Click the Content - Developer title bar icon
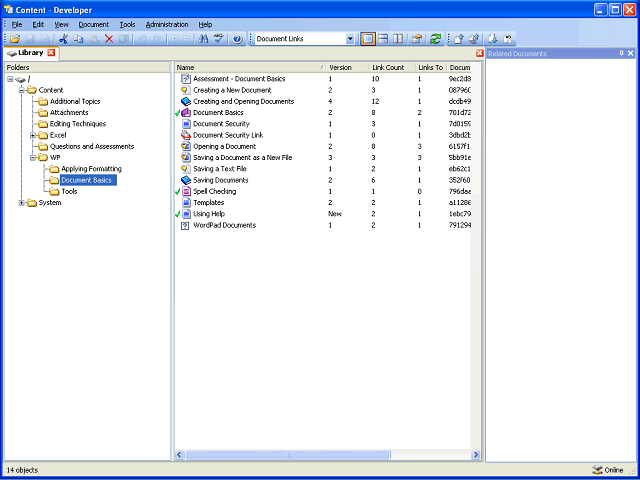Image resolution: width=640 pixels, height=480 pixels. coord(8,10)
